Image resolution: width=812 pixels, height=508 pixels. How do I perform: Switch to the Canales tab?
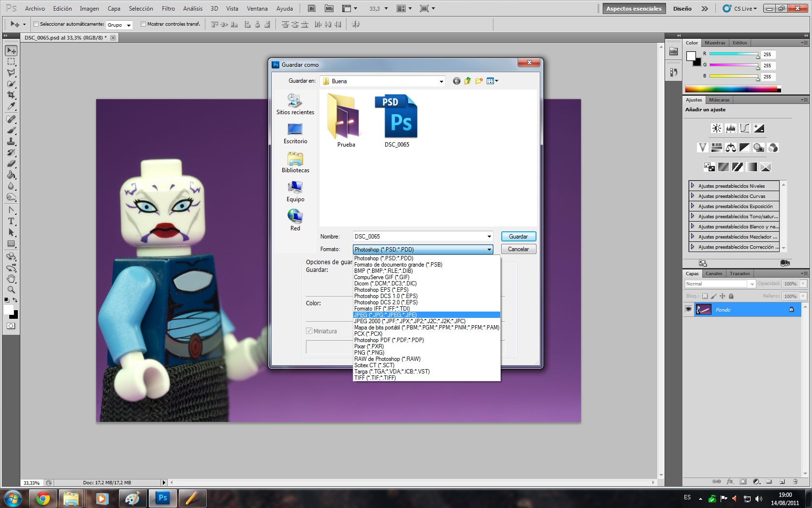click(713, 274)
